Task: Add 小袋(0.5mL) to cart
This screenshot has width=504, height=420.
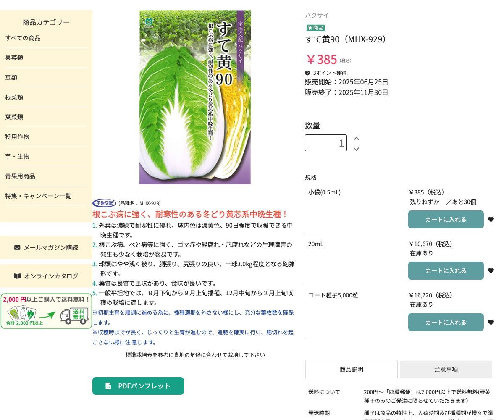Action: [x=446, y=220]
